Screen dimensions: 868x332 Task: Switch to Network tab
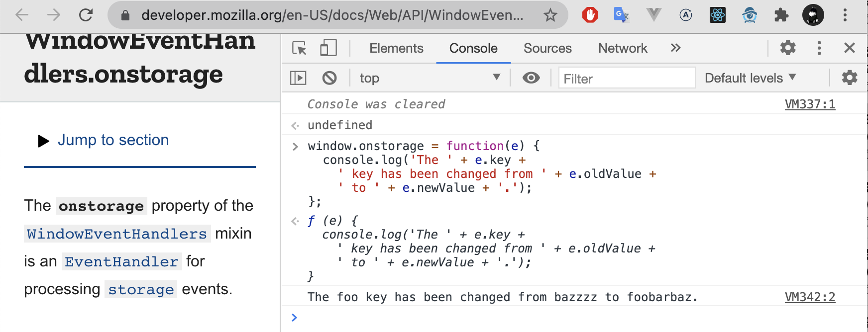(x=623, y=48)
